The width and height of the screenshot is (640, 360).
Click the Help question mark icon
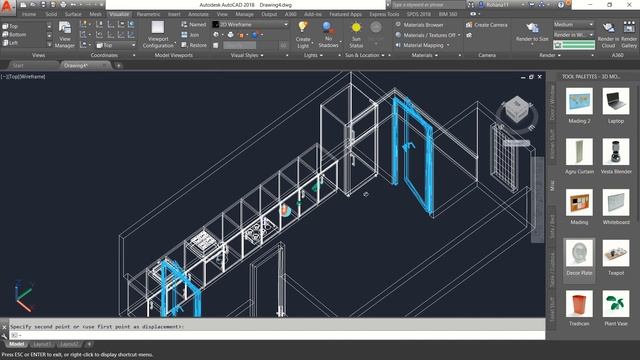click(x=561, y=4)
